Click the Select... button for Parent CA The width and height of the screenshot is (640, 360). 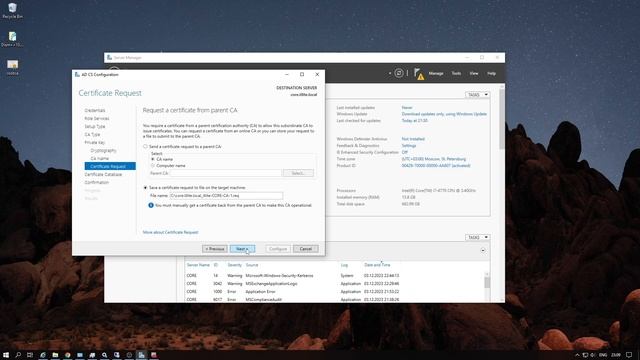tap(298, 173)
